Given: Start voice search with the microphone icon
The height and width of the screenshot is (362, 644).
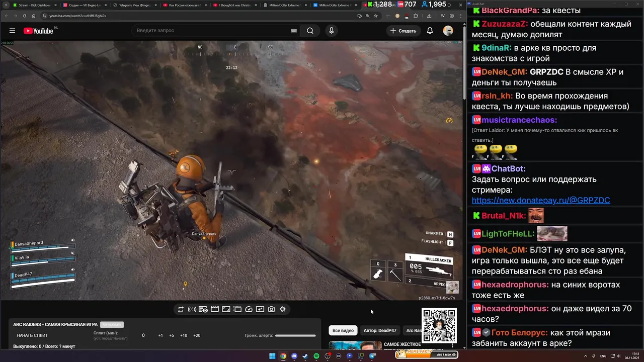Looking at the screenshot, I should (x=331, y=31).
